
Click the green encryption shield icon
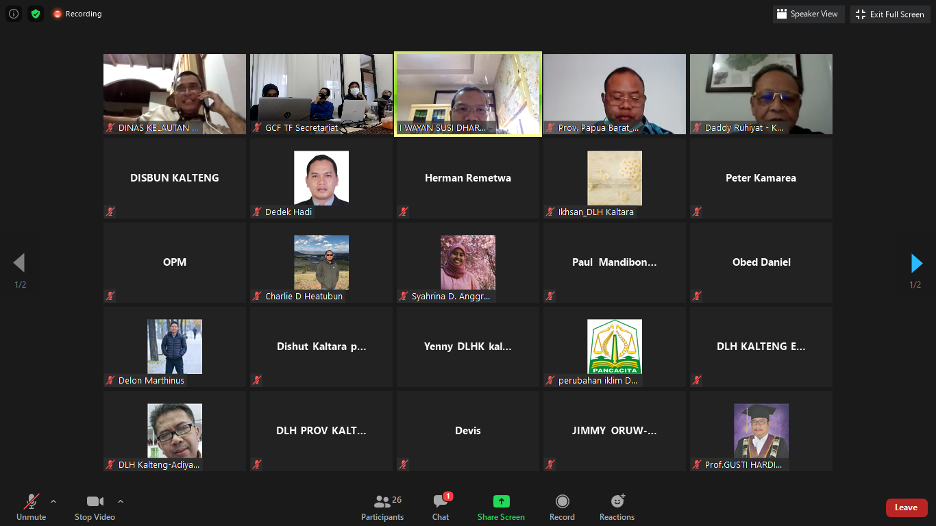tap(36, 14)
